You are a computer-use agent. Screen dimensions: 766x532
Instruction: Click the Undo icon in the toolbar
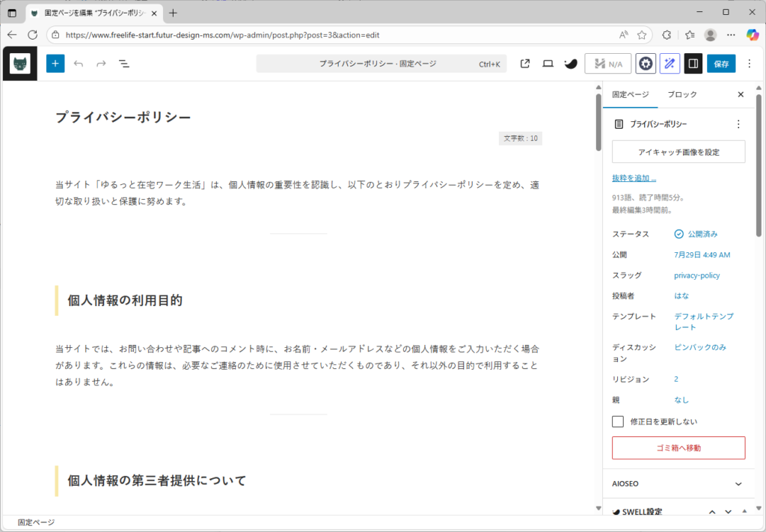click(x=79, y=64)
